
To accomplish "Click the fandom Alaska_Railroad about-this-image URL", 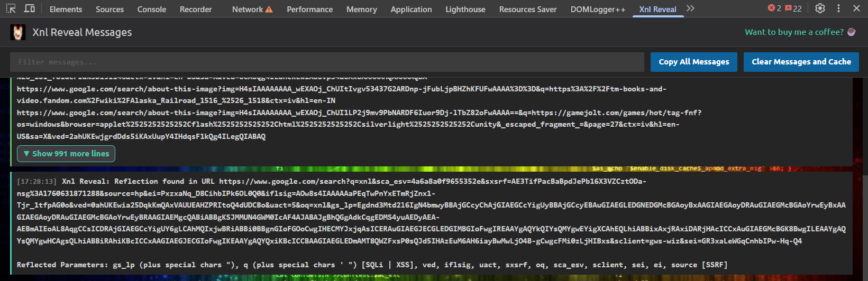I will [342, 95].
